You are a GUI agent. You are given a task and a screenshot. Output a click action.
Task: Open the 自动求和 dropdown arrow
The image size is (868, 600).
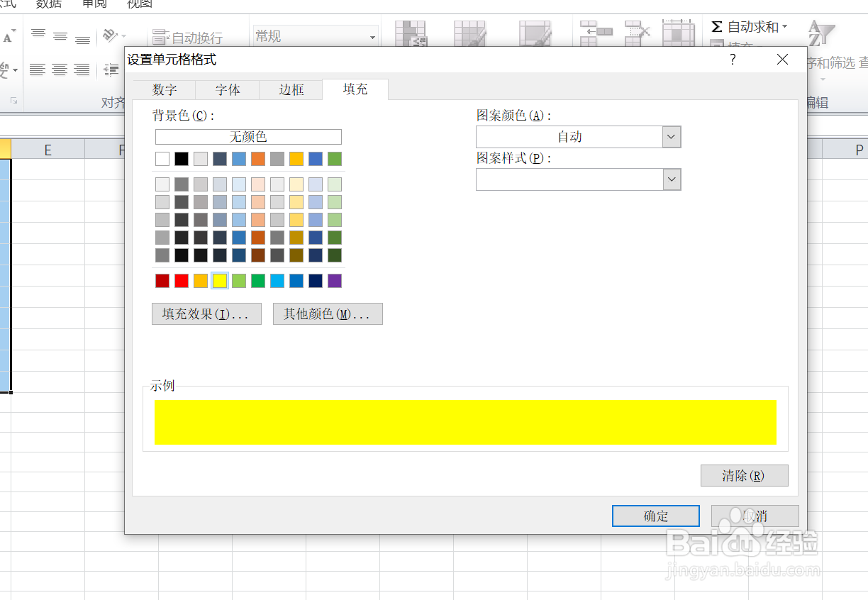(x=784, y=27)
